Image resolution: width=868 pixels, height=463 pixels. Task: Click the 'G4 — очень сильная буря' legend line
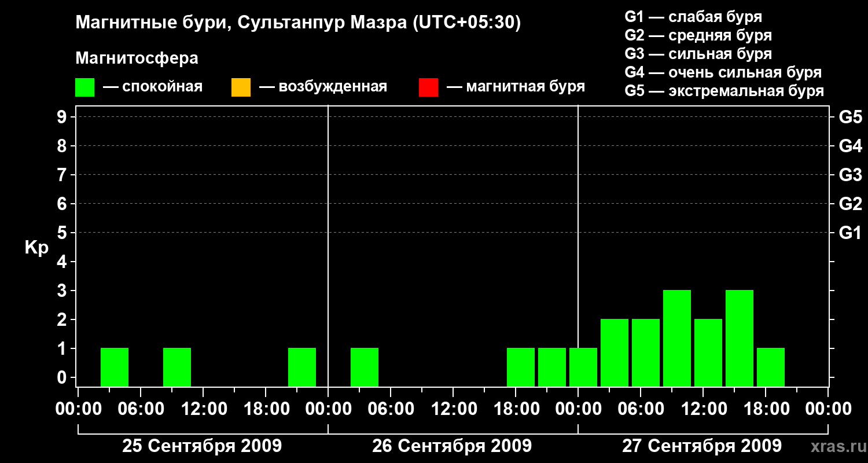coord(723,72)
